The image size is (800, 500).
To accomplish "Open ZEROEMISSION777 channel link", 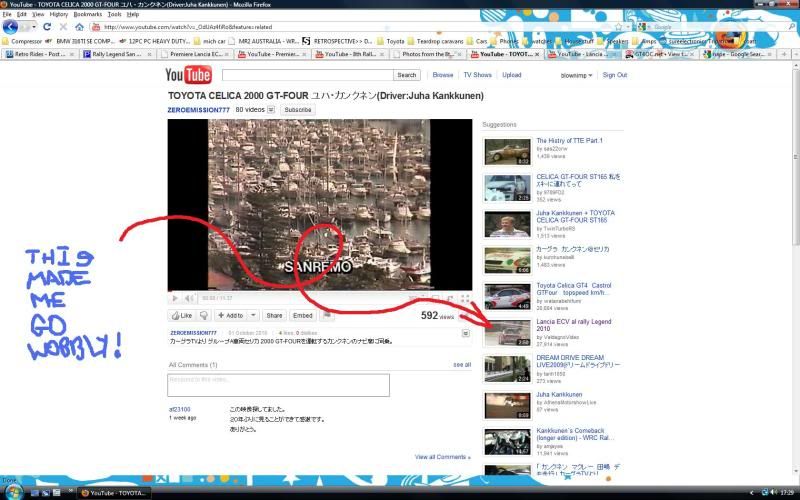I will click(198, 110).
